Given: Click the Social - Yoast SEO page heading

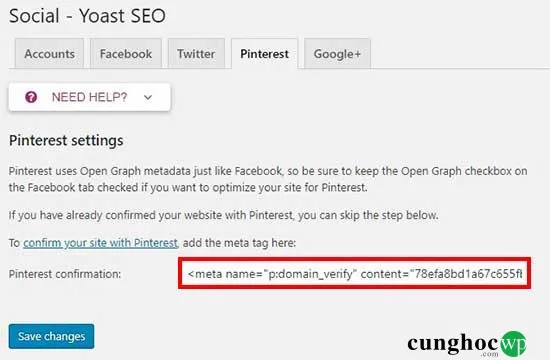Looking at the screenshot, I should (87, 16).
